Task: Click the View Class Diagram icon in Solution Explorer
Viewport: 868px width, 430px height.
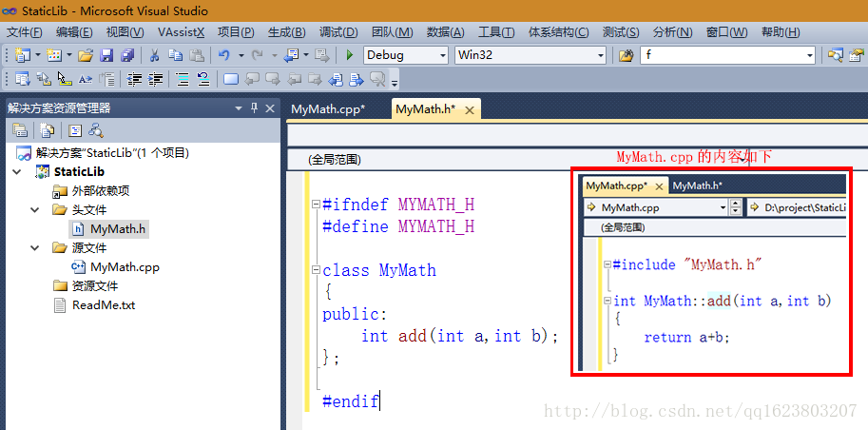Action: (96, 130)
